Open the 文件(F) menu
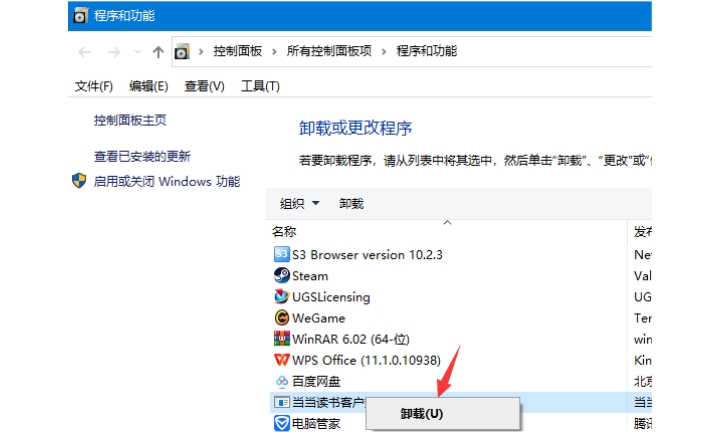The height and width of the screenshot is (432, 720). click(x=94, y=86)
